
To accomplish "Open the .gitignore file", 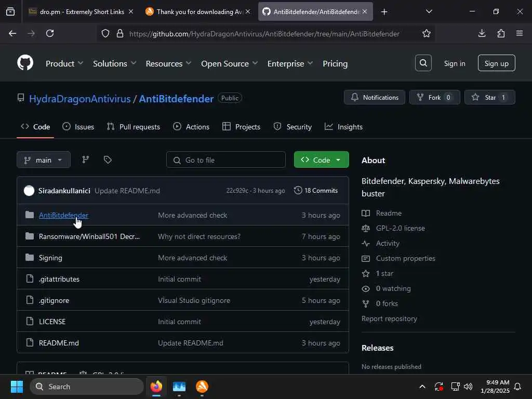I will (x=54, y=301).
